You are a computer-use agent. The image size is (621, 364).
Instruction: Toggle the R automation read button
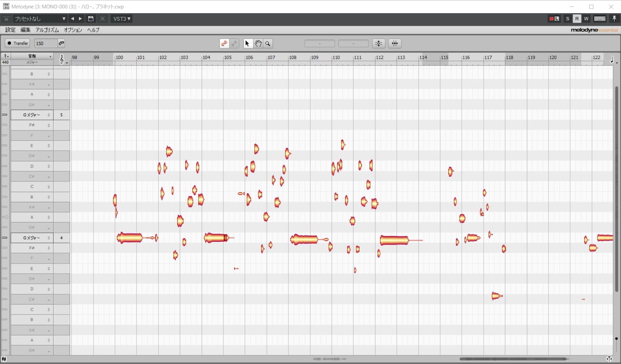577,19
